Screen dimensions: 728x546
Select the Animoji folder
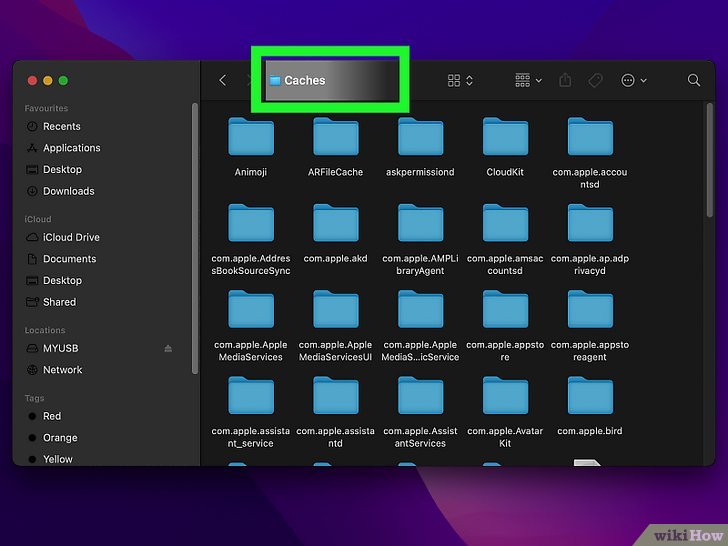point(251,147)
